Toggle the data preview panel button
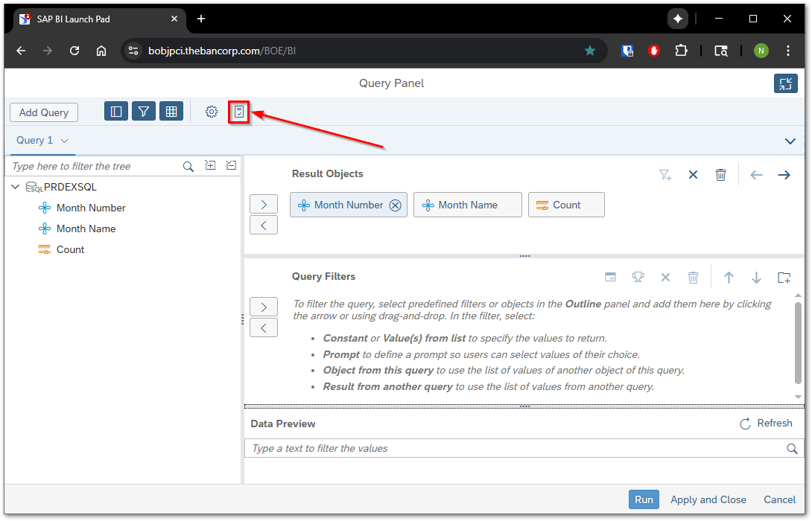Image resolution: width=812 pixels, height=521 pixels. pyautogui.click(x=171, y=112)
